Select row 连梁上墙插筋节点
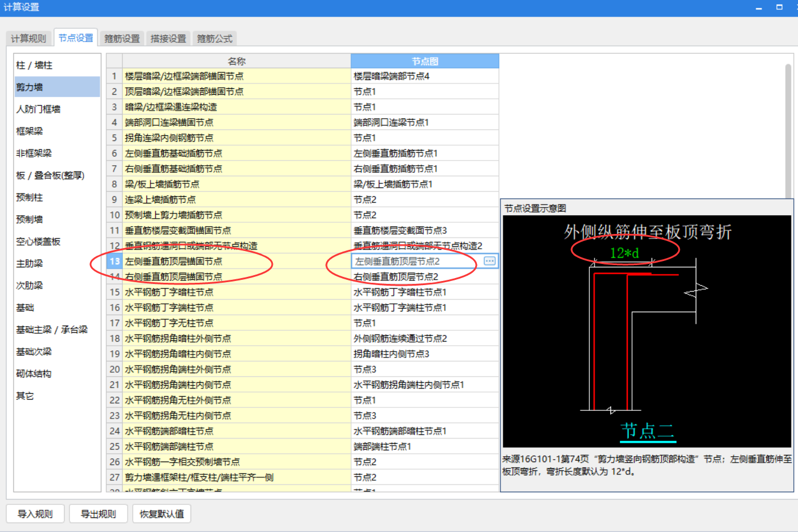 (236, 200)
